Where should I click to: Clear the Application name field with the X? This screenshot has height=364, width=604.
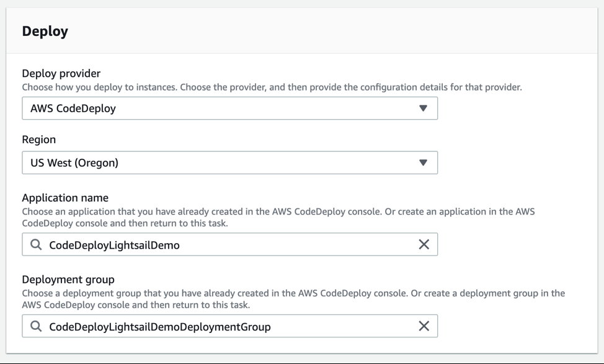425,244
